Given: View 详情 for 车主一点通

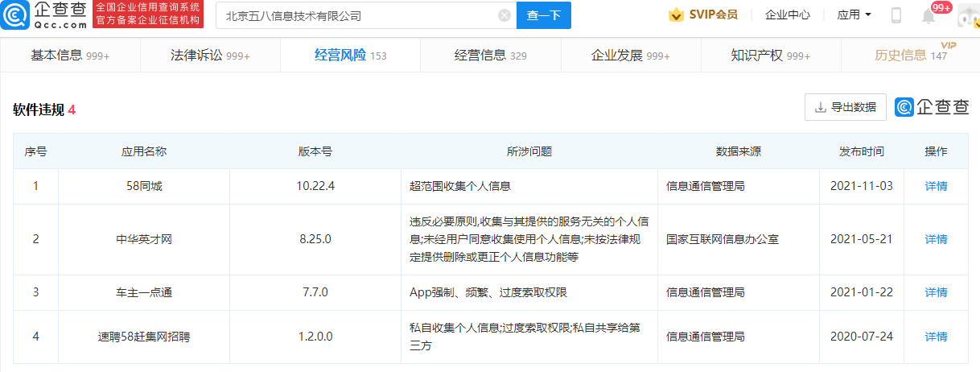Looking at the screenshot, I should [936, 292].
